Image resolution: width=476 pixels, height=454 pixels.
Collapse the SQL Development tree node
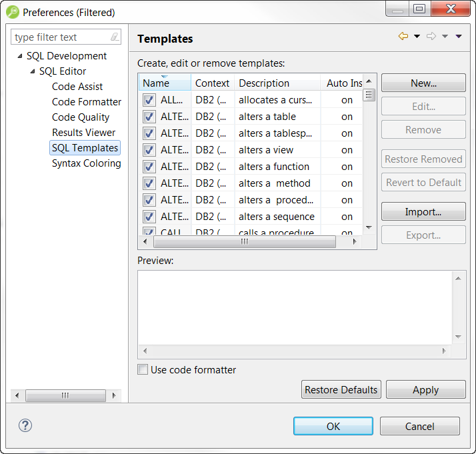(19, 56)
